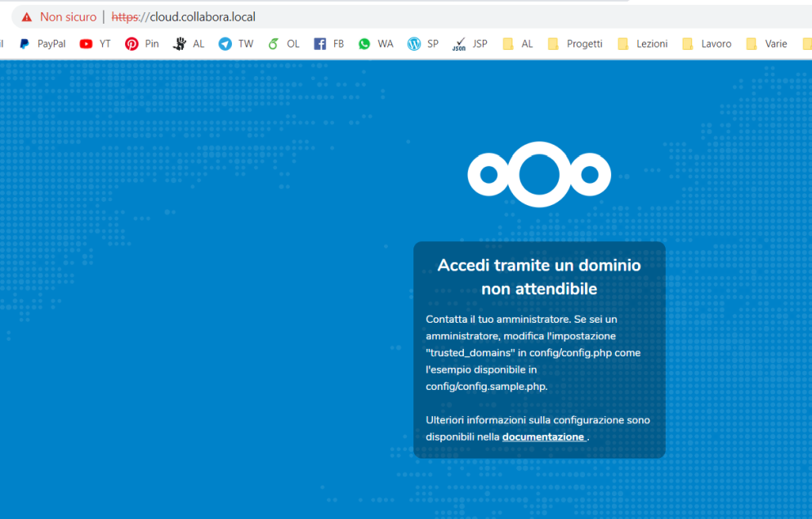Open the Lavoro bookmarks folder

coord(707,44)
